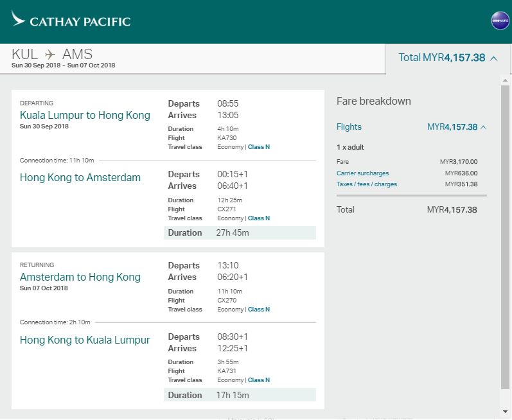This screenshot has height=420, width=512.
Task: Click the plane icon between KUL and AMS
Action: 50,54
